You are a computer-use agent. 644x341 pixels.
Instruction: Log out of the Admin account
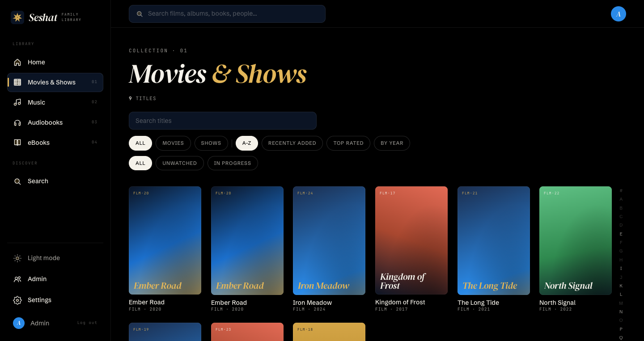point(87,323)
